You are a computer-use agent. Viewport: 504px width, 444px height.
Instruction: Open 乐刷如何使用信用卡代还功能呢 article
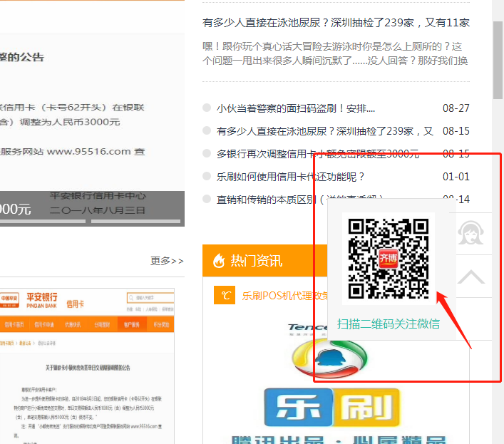(290, 177)
